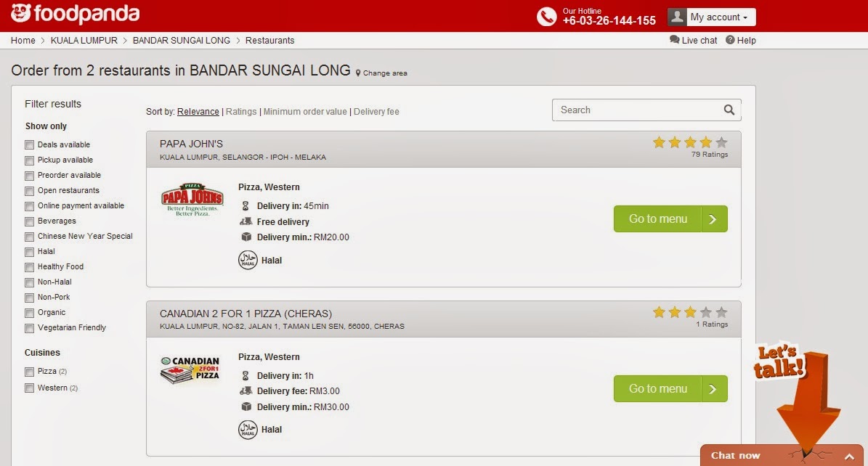Select the Western cuisine checkbox

(x=29, y=388)
